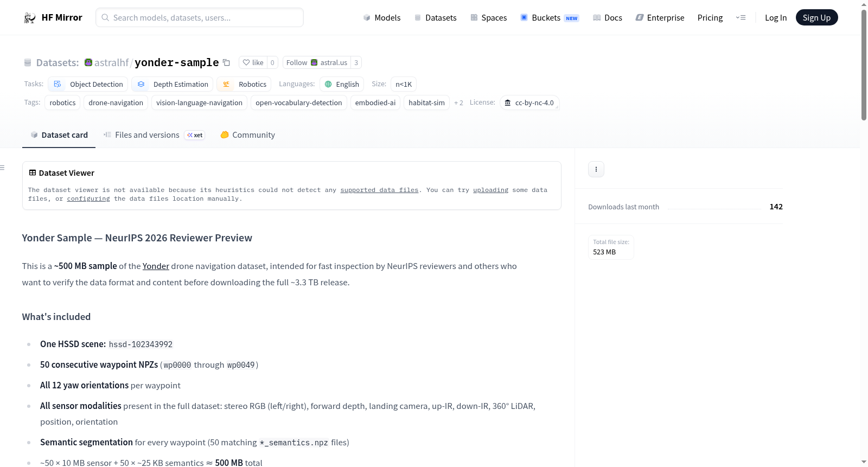Follow astral.us organization
The image size is (868, 467).
coord(317,62)
